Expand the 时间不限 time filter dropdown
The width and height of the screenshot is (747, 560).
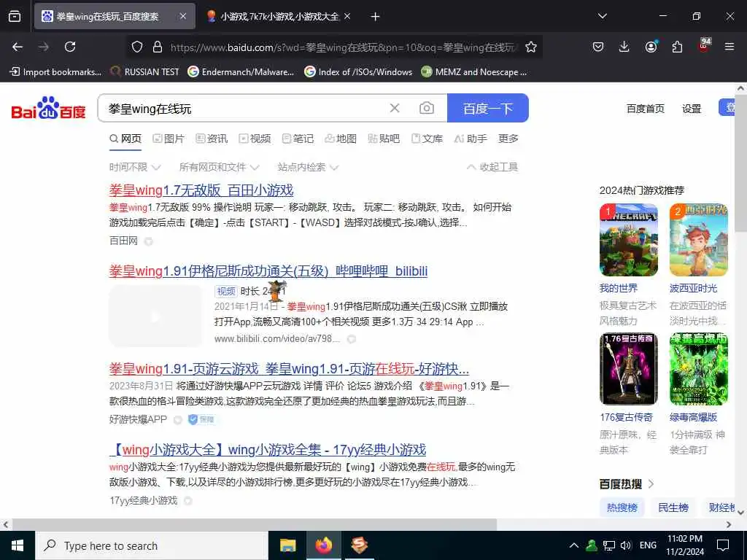pyautogui.click(x=135, y=167)
